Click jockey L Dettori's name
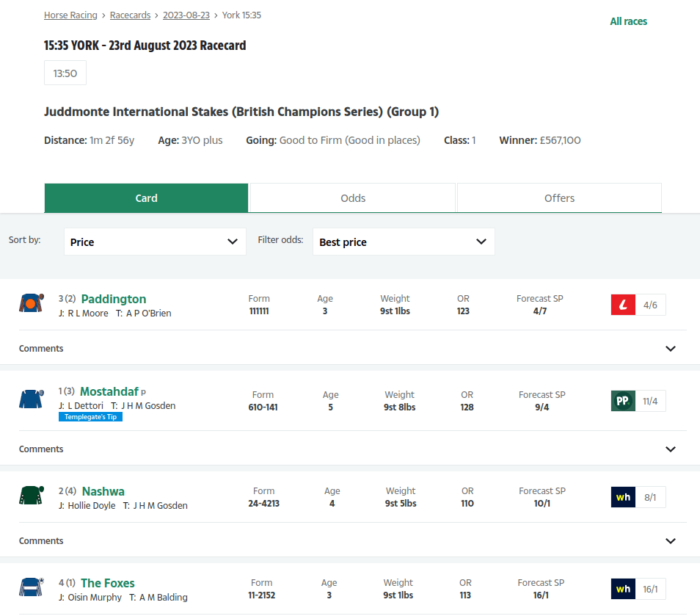 [85, 405]
